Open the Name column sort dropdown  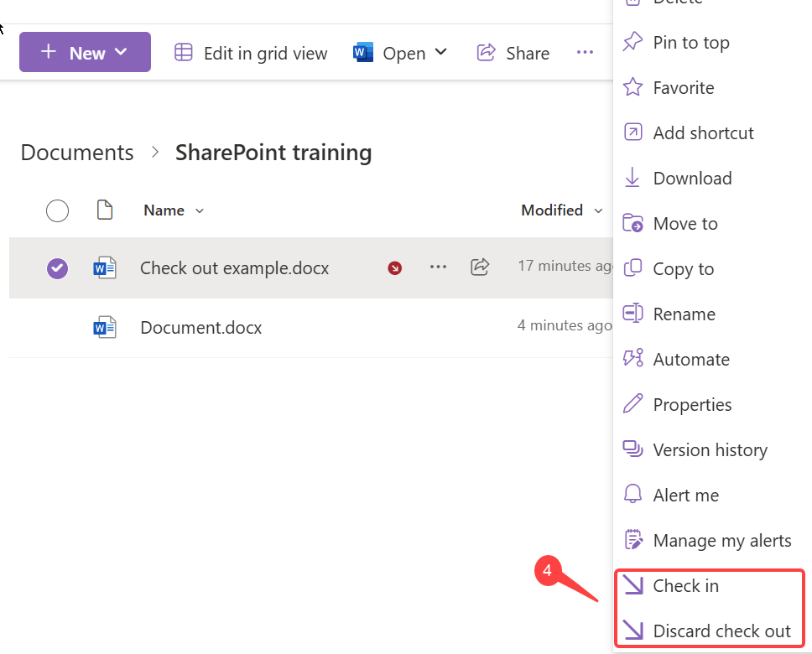pos(200,211)
